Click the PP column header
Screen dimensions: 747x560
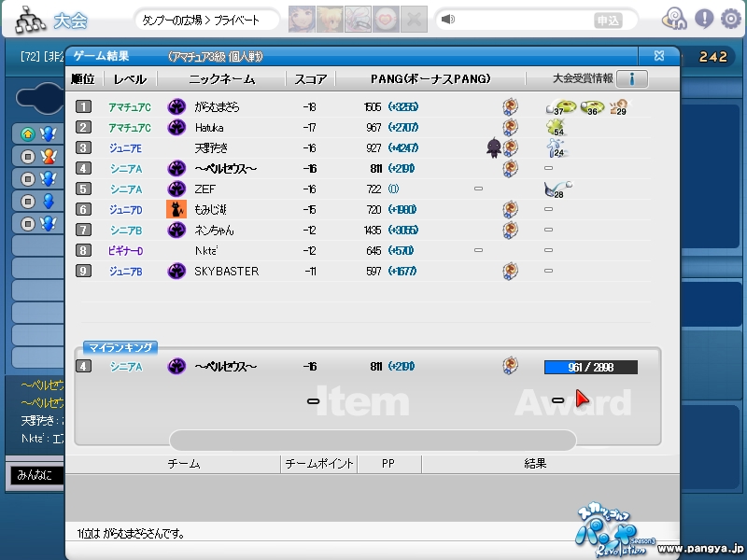[x=388, y=464]
